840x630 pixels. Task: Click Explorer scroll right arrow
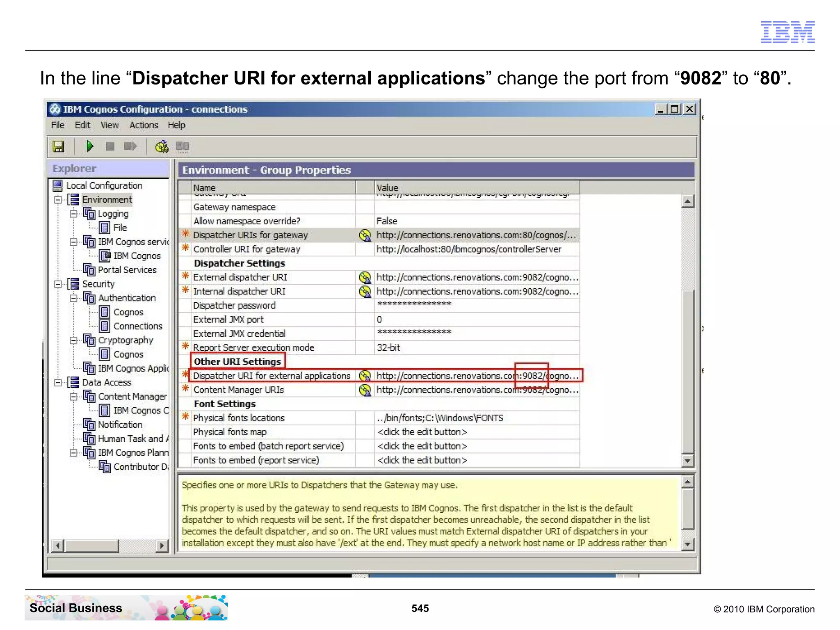coord(162,546)
